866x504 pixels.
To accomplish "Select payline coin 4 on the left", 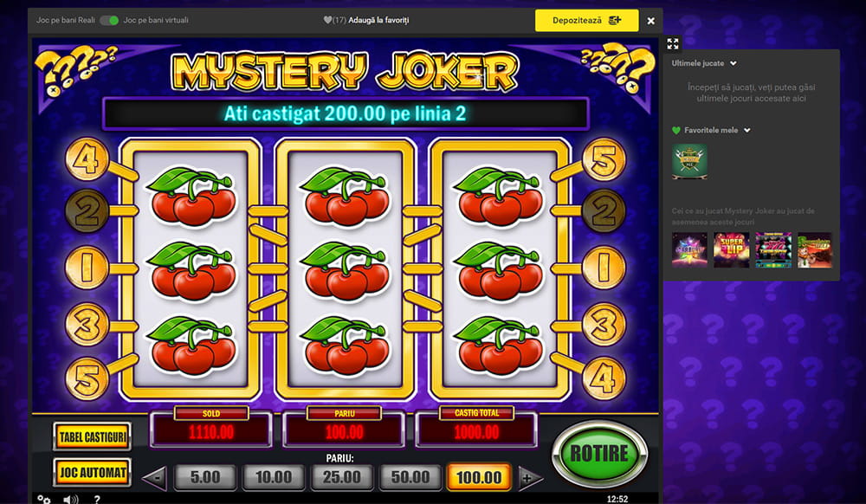I will tap(87, 159).
